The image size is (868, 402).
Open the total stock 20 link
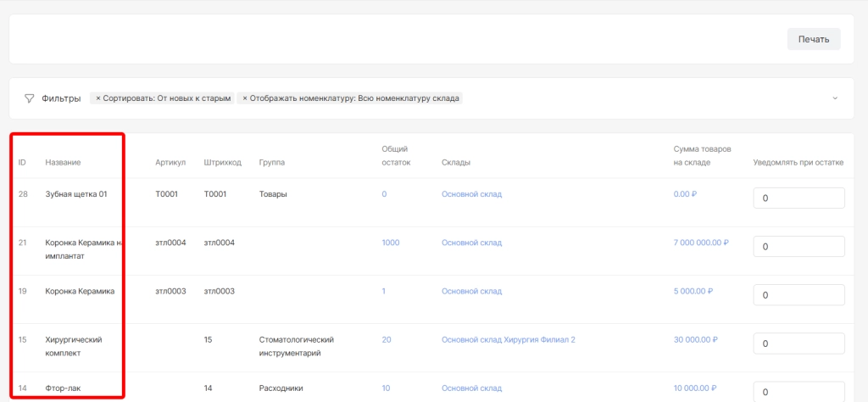(387, 340)
